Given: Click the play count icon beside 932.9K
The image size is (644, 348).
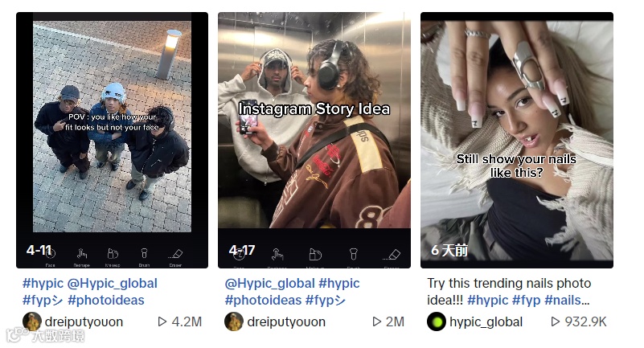Looking at the screenshot, I should click(556, 321).
